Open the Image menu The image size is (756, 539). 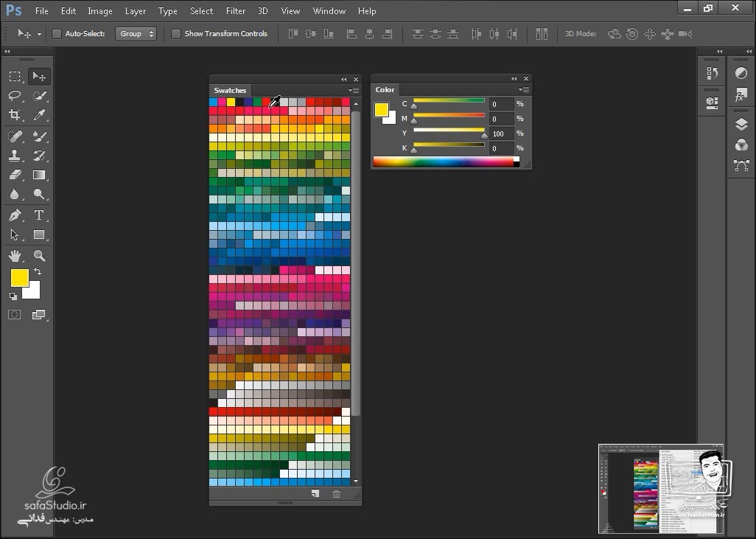(x=99, y=10)
